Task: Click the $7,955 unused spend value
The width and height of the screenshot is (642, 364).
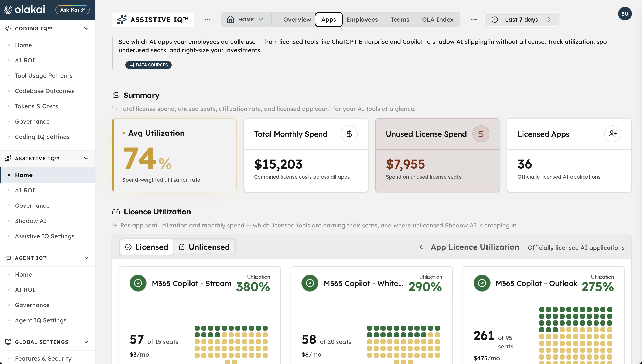Action: point(405,164)
